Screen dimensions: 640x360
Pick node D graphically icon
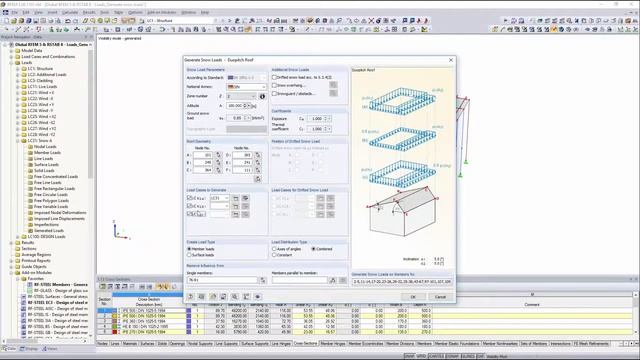(258, 155)
